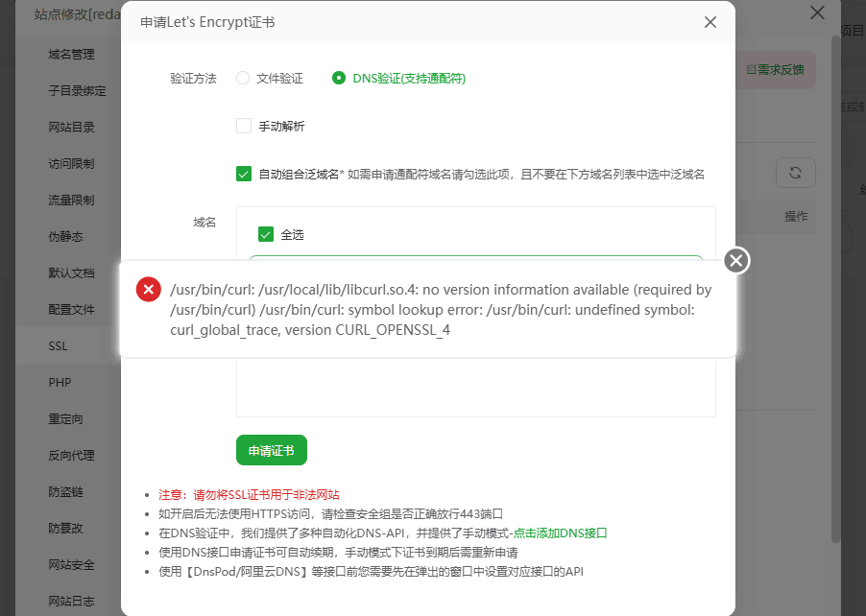
Task: Switch to the PHP section
Action: click(x=61, y=382)
